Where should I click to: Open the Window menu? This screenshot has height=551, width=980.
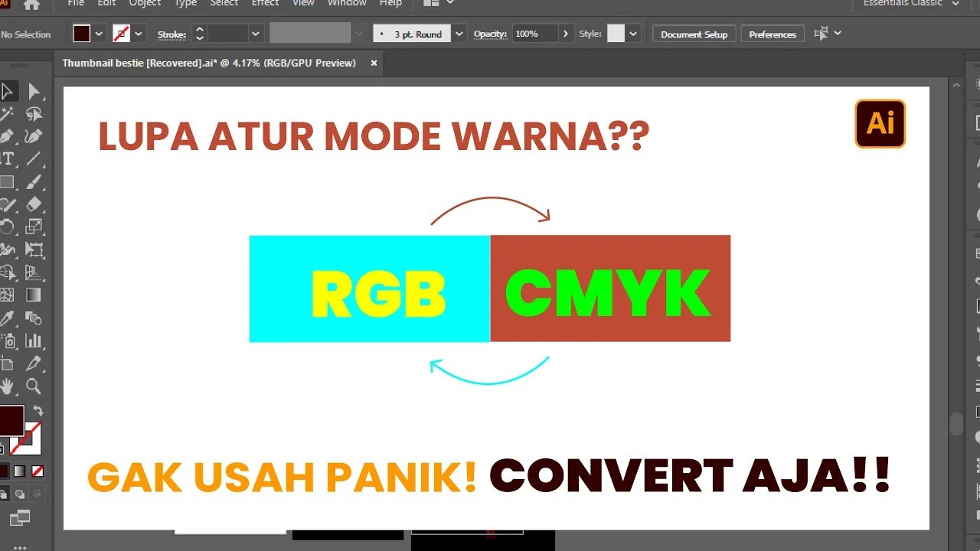pos(347,3)
